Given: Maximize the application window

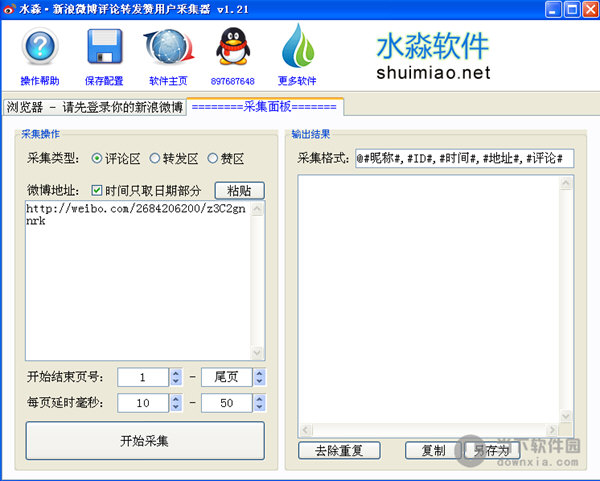Looking at the screenshot, I should click(572, 10).
